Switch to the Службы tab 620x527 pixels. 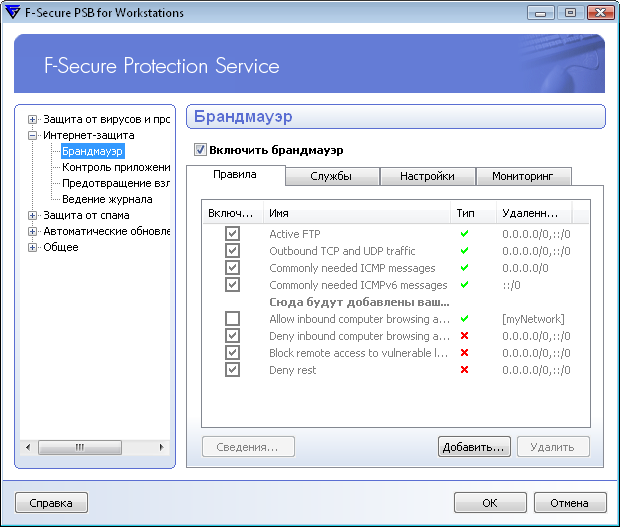tap(332, 176)
